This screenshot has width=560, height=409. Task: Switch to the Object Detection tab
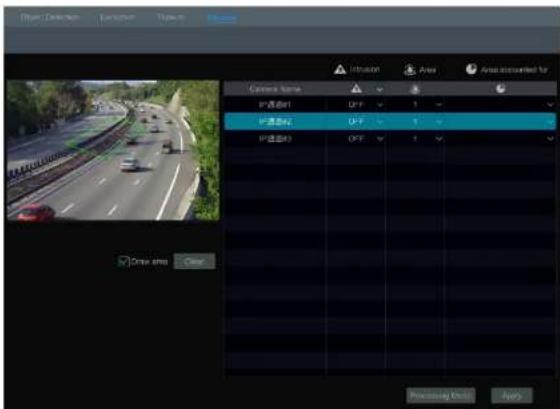tap(50, 17)
